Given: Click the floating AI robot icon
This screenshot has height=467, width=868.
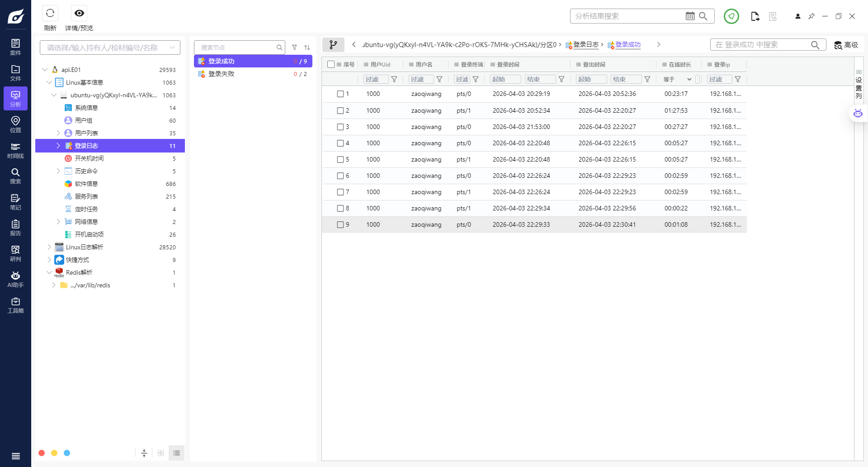Looking at the screenshot, I should (x=858, y=113).
